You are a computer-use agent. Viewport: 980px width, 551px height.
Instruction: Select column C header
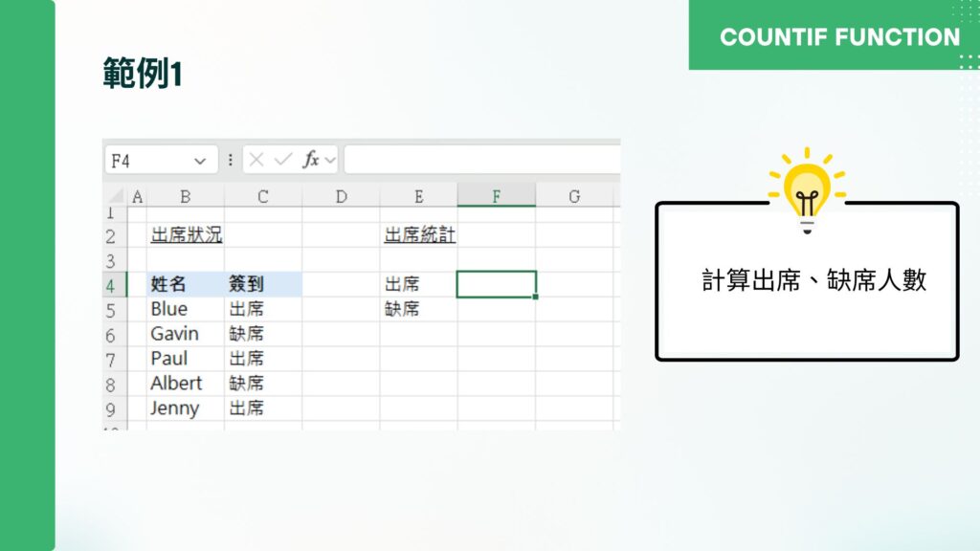(263, 197)
